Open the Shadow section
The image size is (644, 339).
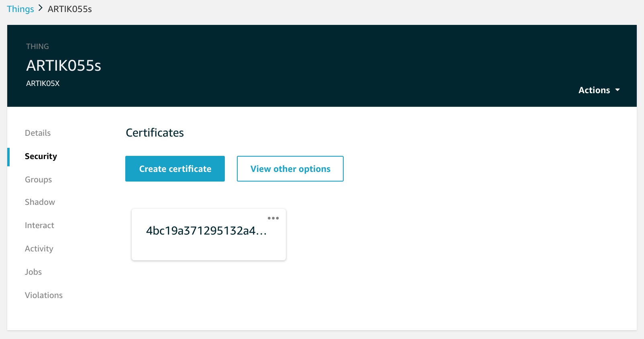tap(40, 202)
